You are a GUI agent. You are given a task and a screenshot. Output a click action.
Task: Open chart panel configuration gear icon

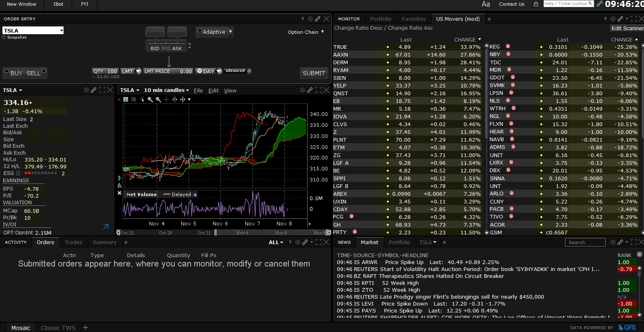tap(303, 90)
